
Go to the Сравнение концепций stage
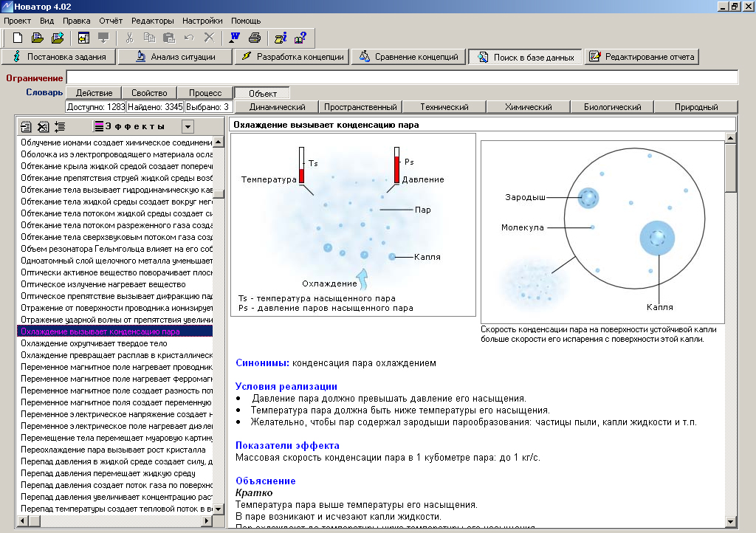409,57
